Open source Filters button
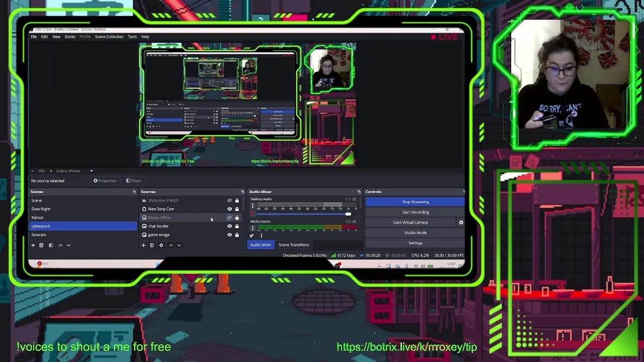The height and width of the screenshot is (362, 644). coord(134,181)
